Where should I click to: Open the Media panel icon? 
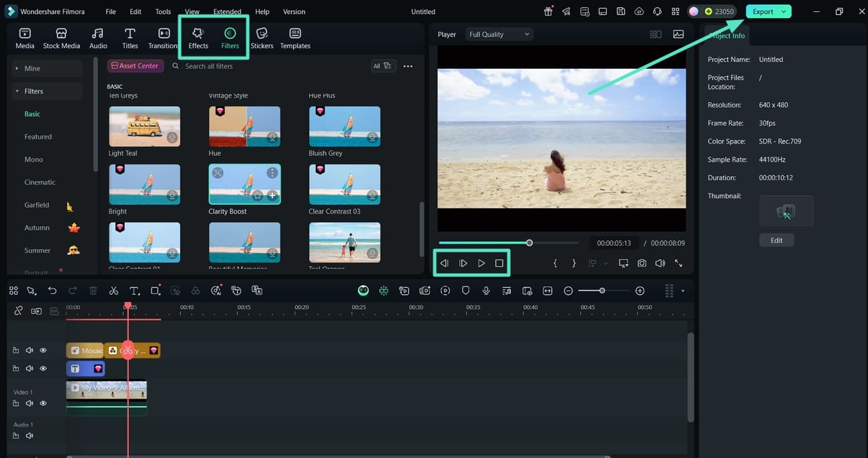point(25,38)
